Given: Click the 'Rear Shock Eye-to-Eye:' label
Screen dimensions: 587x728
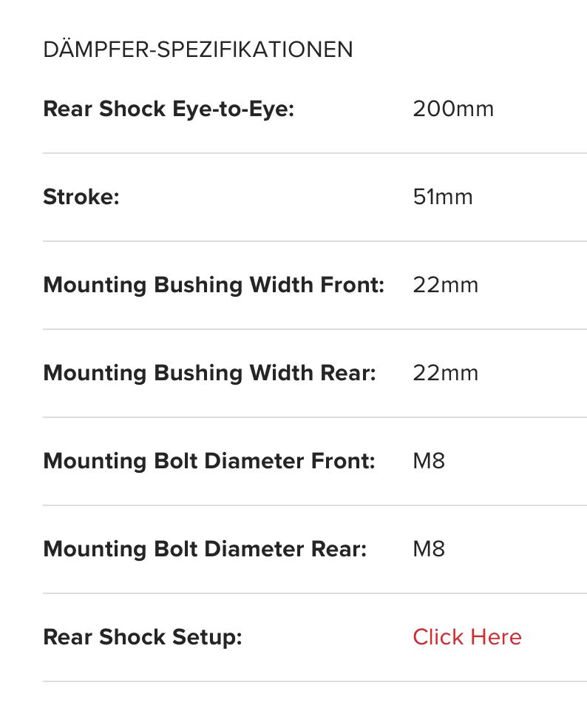Looking at the screenshot, I should pyautogui.click(x=169, y=109).
